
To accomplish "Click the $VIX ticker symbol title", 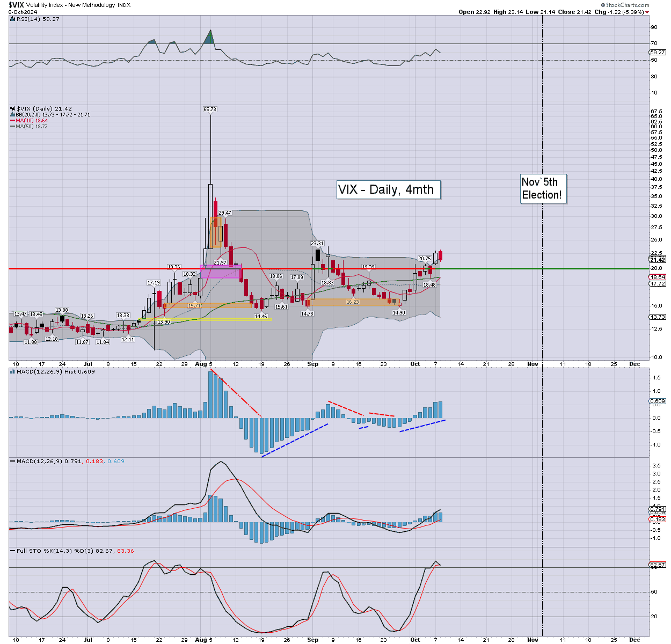I will click(x=16, y=5).
